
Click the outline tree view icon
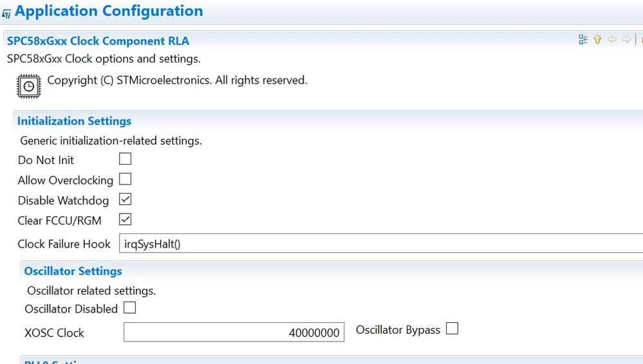(x=583, y=39)
